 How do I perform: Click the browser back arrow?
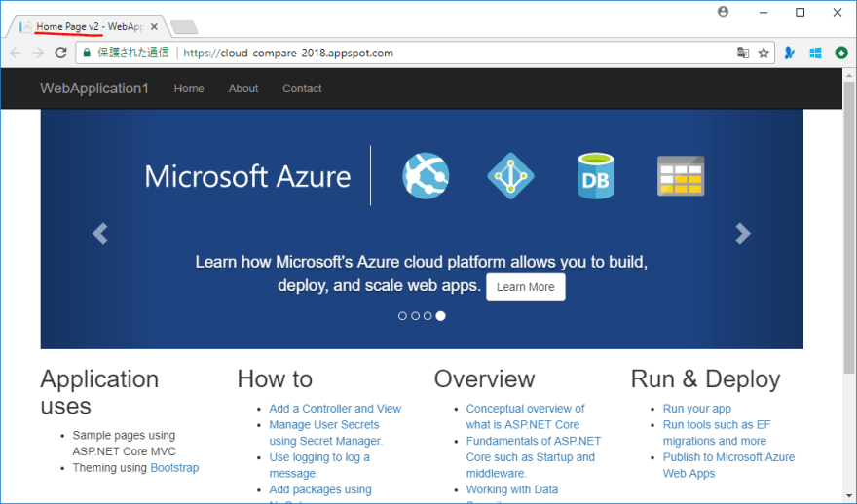(x=16, y=53)
